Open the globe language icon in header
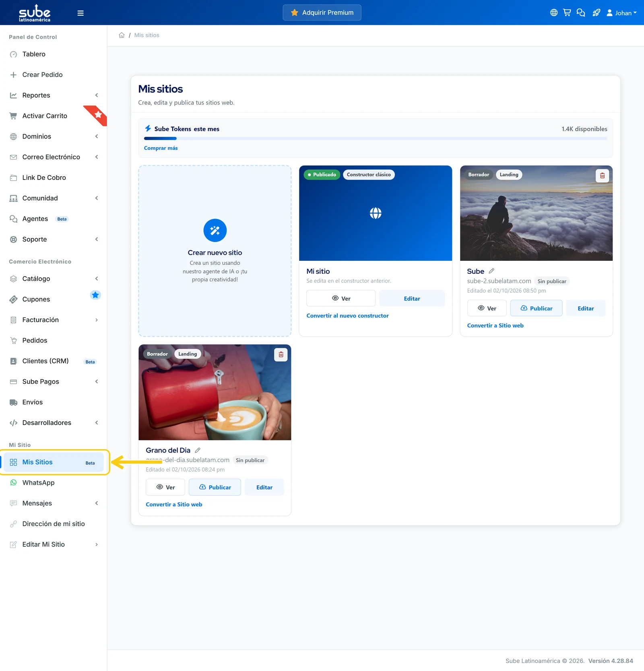 pos(554,12)
